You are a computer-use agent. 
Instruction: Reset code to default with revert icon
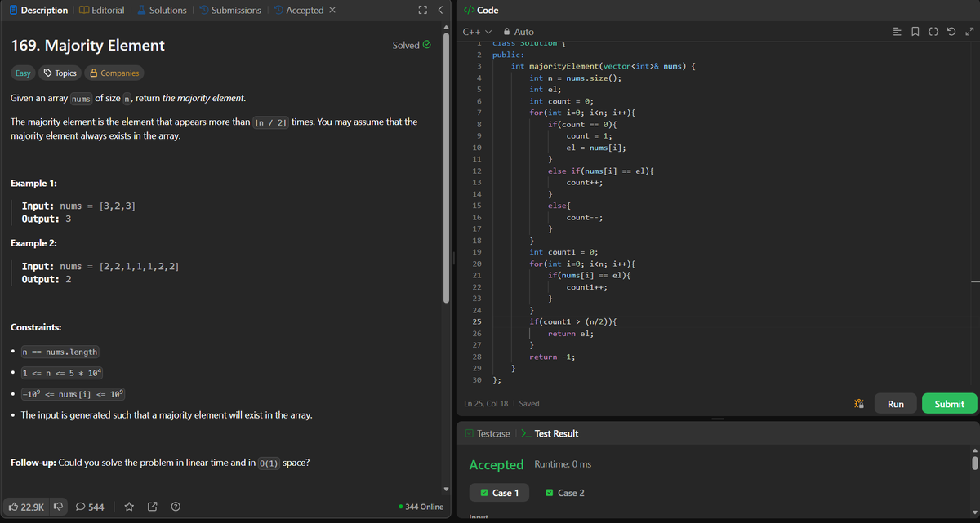[x=951, y=32]
